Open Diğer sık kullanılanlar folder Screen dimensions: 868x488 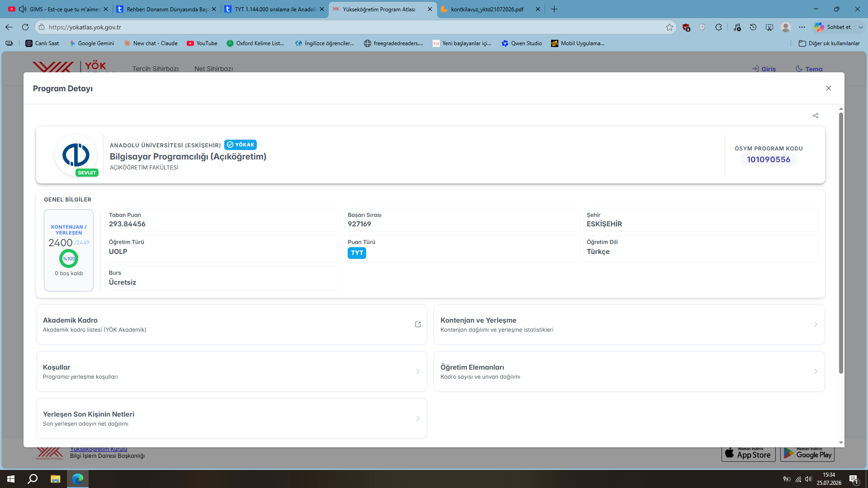829,43
